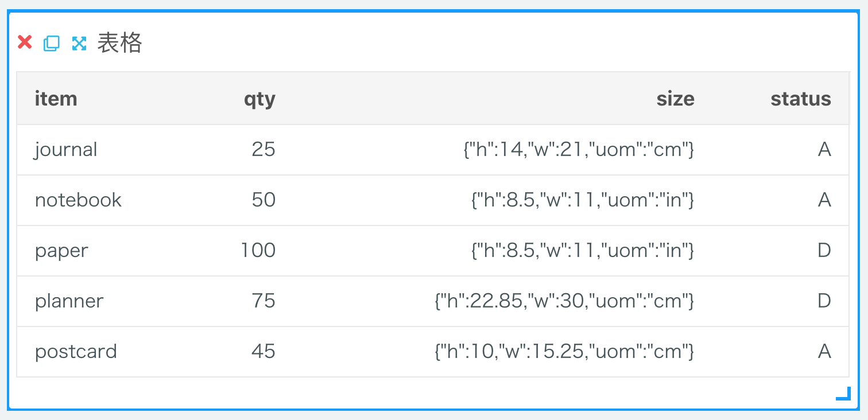Click the 表格 panel title
Screen dimensions: 868x420
[x=119, y=43]
